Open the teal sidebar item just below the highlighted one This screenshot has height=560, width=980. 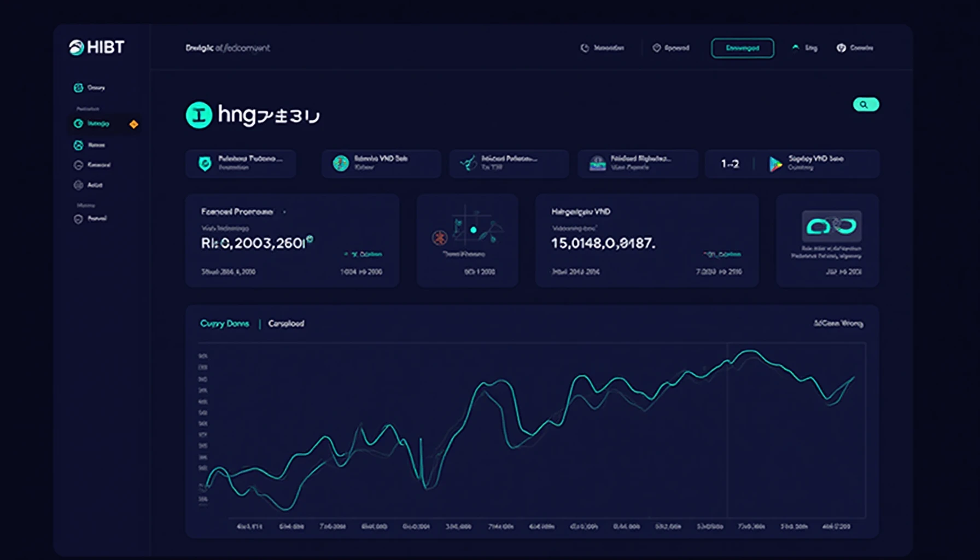coord(89,145)
